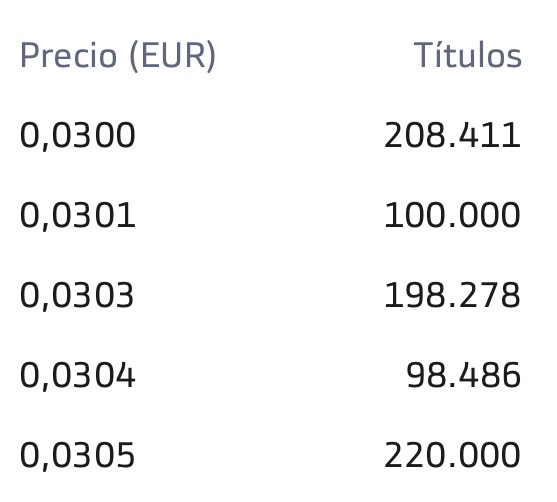This screenshot has height=502, width=557.
Task: Click the 208.411 títulos value
Action: coord(453,135)
